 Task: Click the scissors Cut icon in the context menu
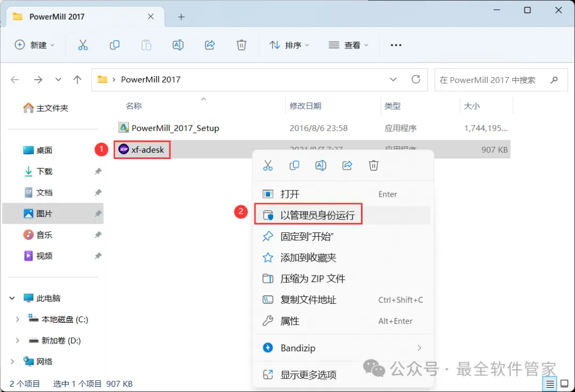point(268,165)
